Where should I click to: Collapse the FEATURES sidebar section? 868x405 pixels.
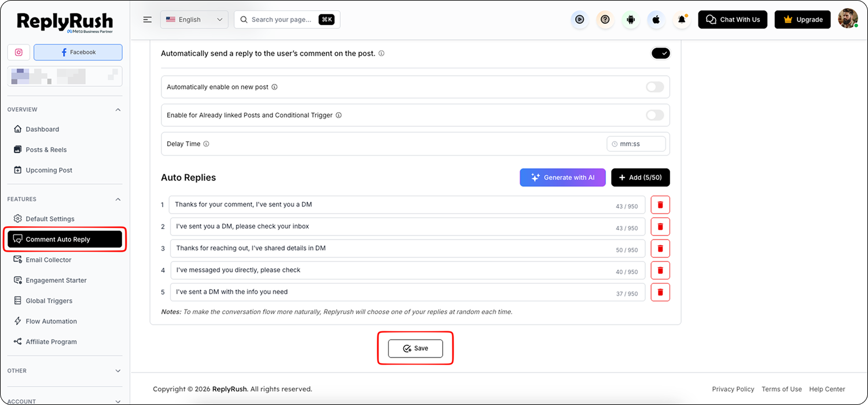(118, 199)
